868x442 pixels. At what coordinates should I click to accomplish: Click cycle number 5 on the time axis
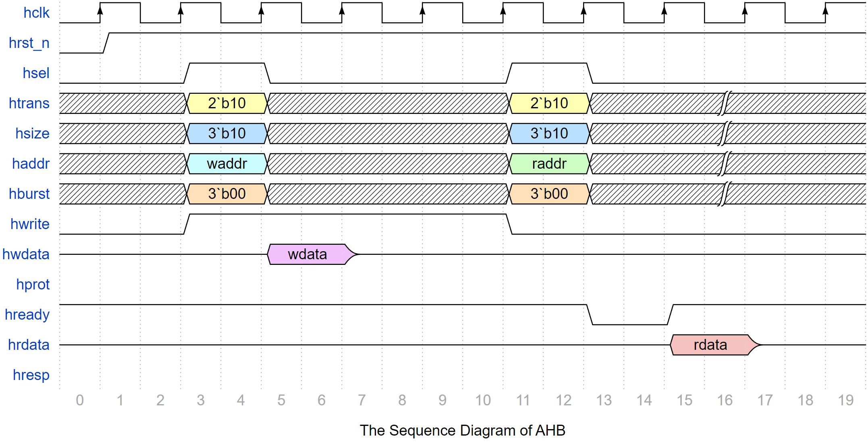[281, 401]
